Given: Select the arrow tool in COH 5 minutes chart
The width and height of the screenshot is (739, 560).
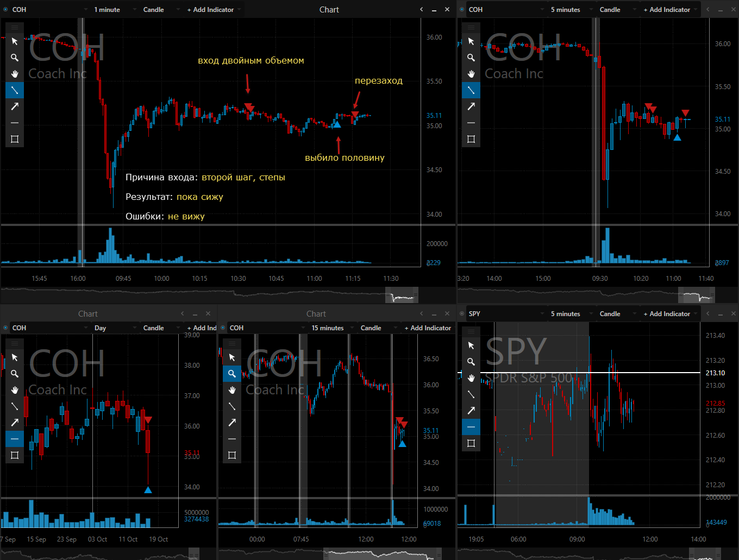Looking at the screenshot, I should coord(471,106).
